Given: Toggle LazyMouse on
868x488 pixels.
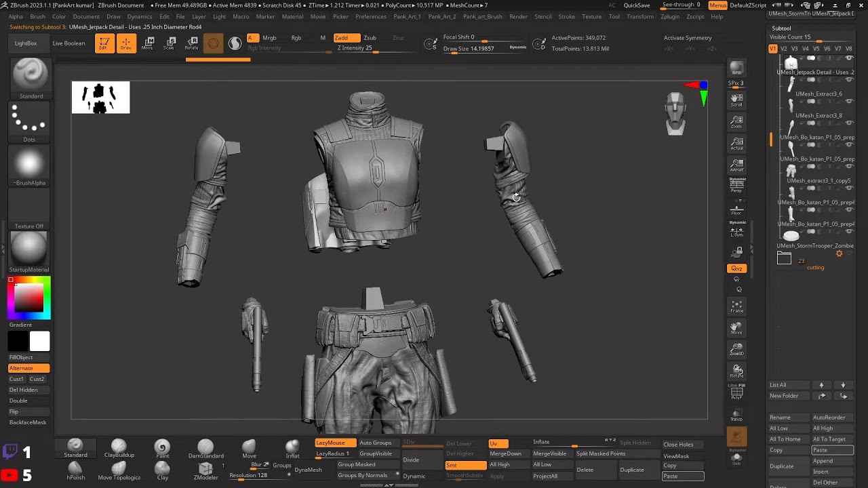Looking at the screenshot, I should (x=335, y=443).
